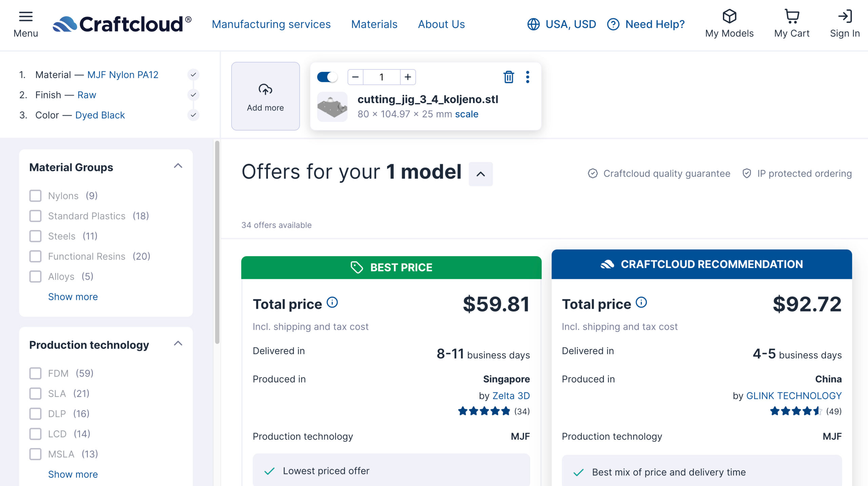Open the USA, USD globe selector
Viewport: 868px width, 486px height.
(x=561, y=24)
